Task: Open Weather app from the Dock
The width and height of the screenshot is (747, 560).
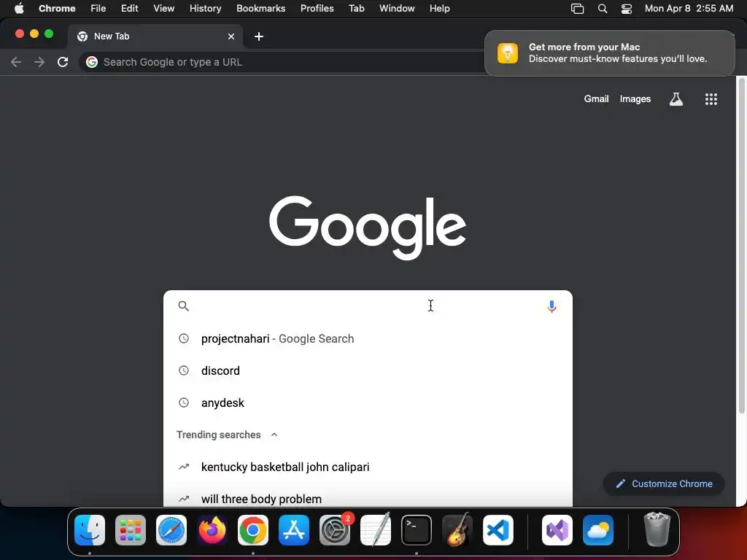Action: point(598,530)
